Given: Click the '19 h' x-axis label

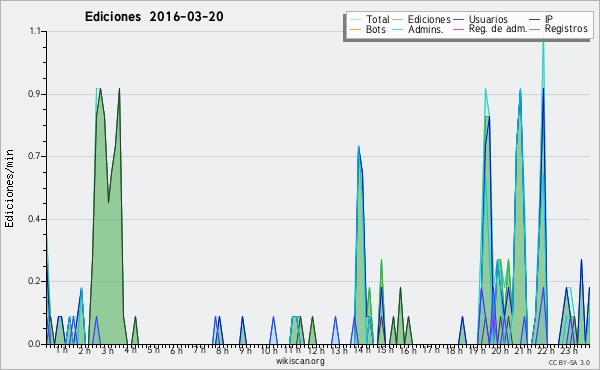Looking at the screenshot, I should click(x=477, y=350).
